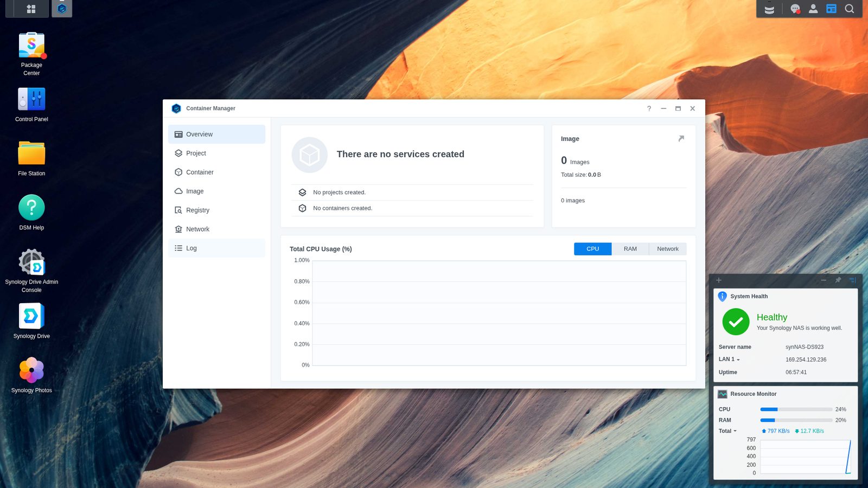This screenshot has width=868, height=488.
Task: Open Image card arrow shortcut
Action: click(x=681, y=139)
